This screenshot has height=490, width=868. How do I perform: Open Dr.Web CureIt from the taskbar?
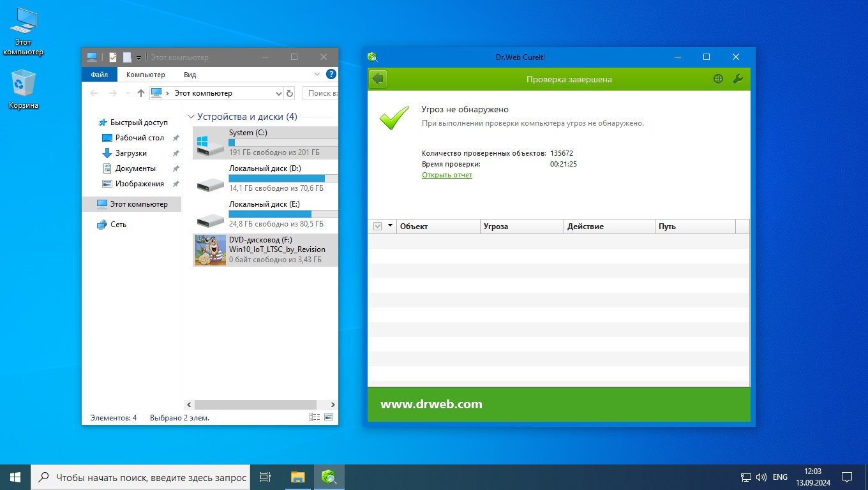pos(329,477)
